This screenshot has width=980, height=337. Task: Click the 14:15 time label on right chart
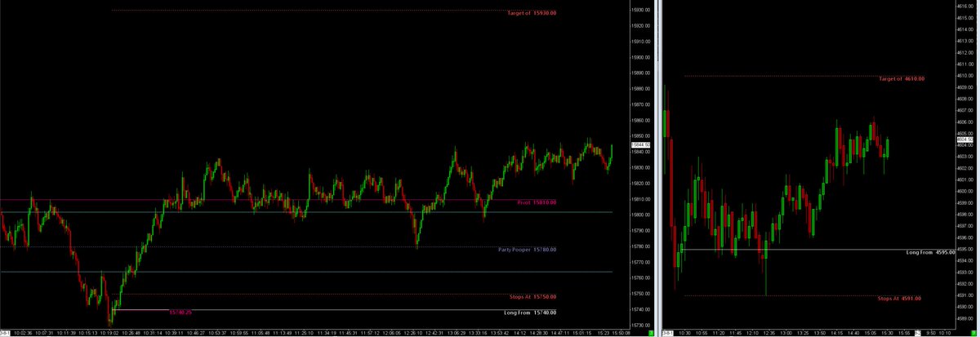pyautogui.click(x=837, y=333)
